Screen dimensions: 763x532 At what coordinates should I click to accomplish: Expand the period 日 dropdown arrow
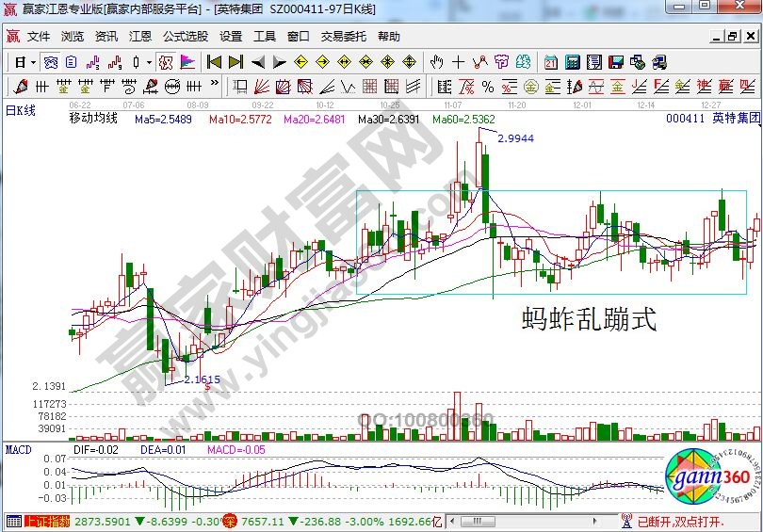pos(33,62)
